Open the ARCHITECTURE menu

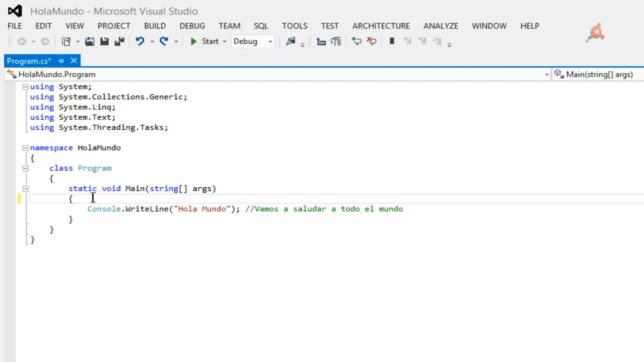381,26
